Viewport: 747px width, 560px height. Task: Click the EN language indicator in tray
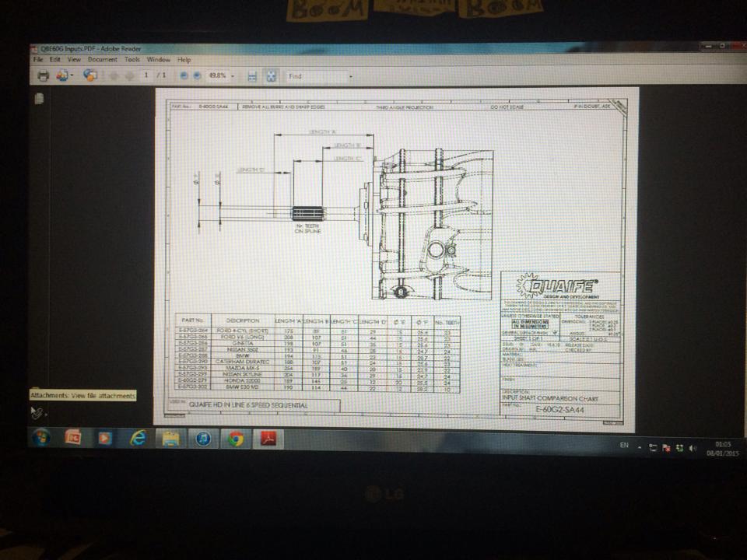pos(624,445)
